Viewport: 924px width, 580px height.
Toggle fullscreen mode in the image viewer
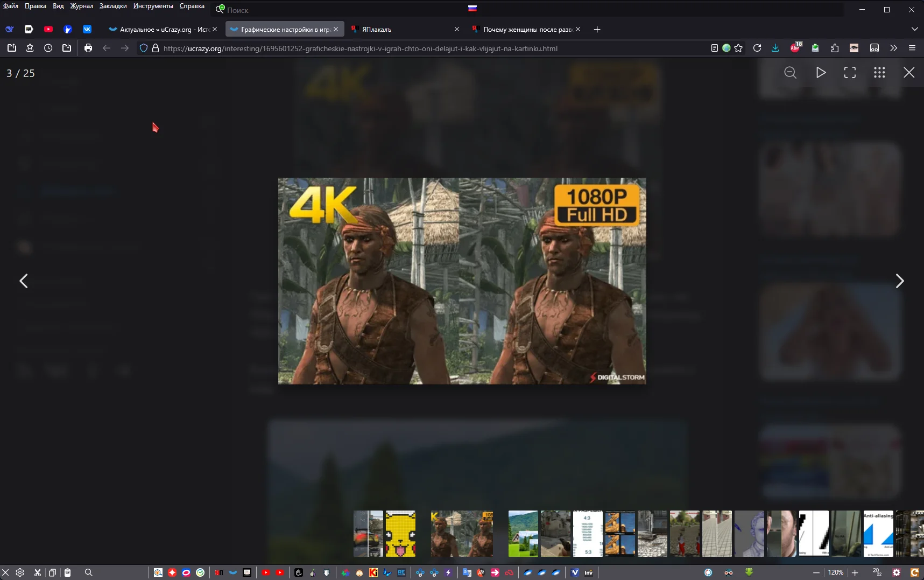pos(850,73)
